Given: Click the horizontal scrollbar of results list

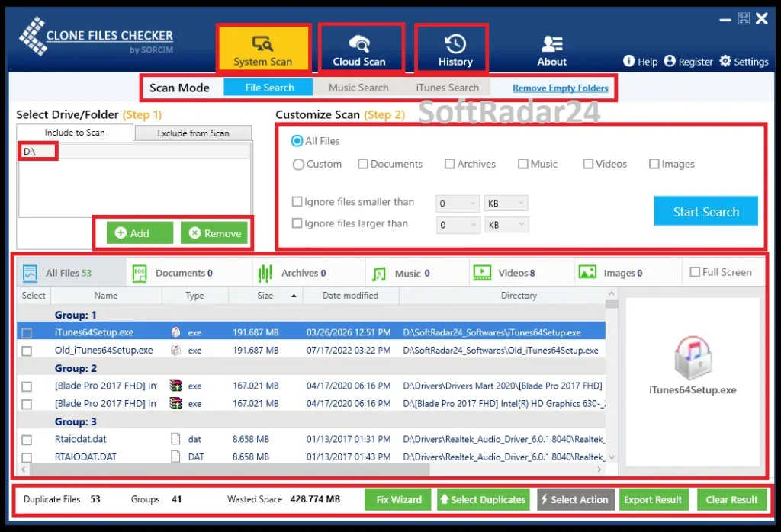Looking at the screenshot, I should coord(230,470).
